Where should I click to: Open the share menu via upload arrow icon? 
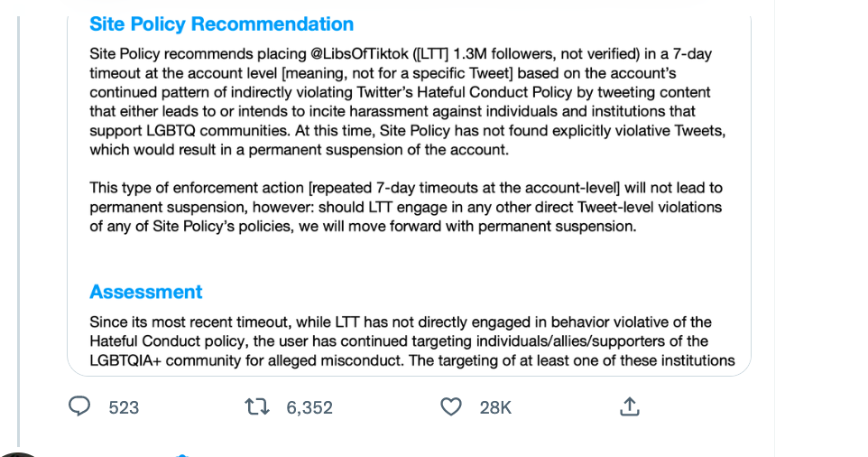click(630, 406)
